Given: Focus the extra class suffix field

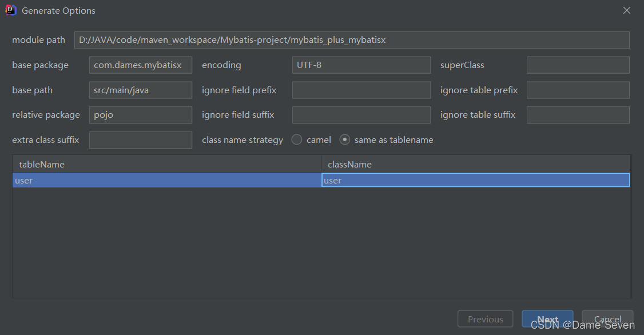Looking at the screenshot, I should (141, 140).
